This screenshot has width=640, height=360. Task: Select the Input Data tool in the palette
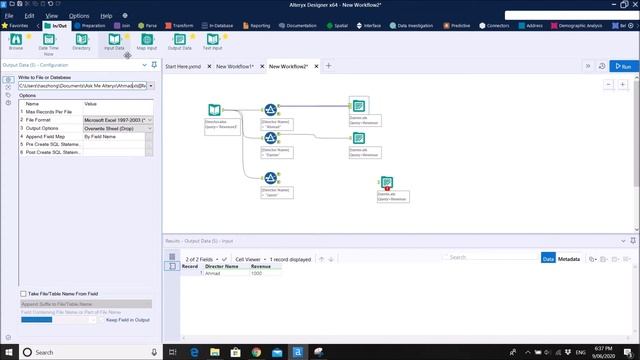coord(114,42)
